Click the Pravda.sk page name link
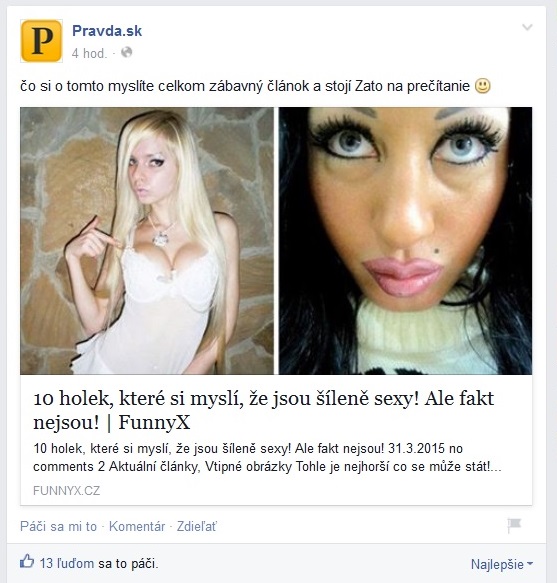557x583 pixels. [x=107, y=30]
